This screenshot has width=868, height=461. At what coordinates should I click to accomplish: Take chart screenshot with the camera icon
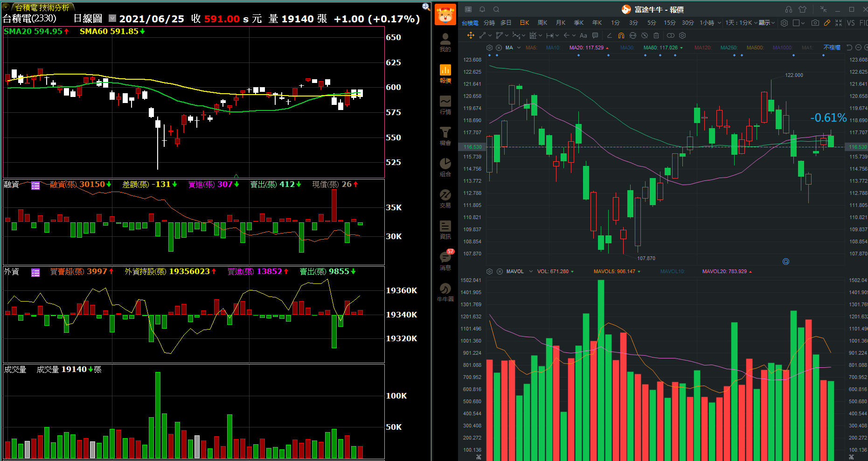[815, 22]
